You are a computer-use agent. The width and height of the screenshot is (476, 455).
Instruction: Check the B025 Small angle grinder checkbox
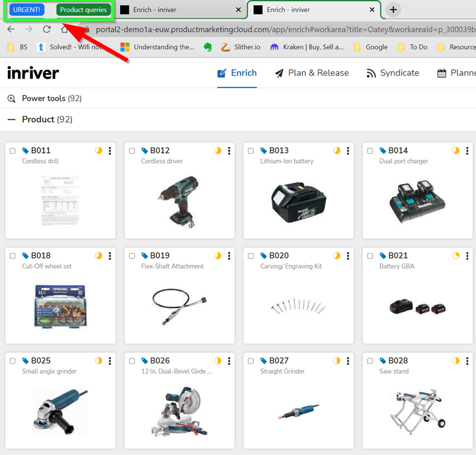coord(12,361)
